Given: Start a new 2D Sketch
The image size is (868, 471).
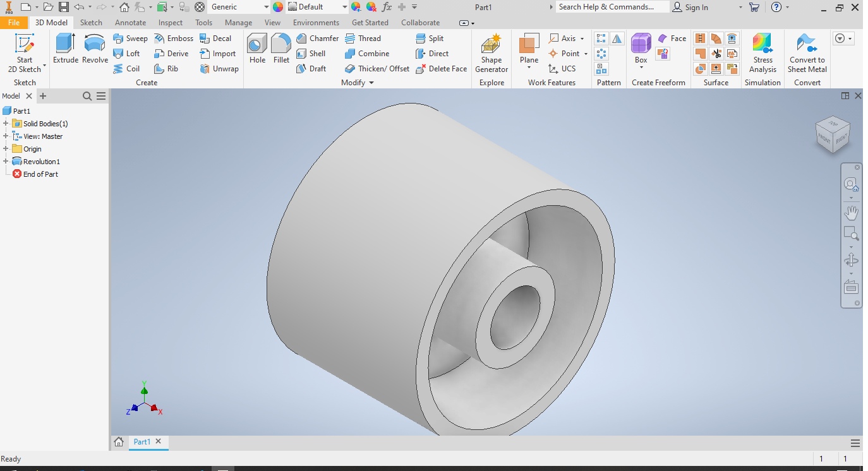Looking at the screenshot, I should click(25, 53).
